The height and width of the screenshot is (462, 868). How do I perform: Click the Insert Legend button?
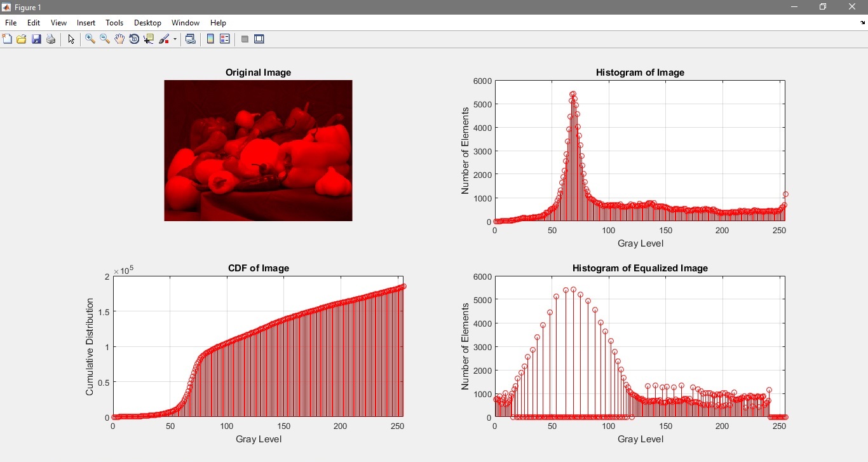[225, 39]
